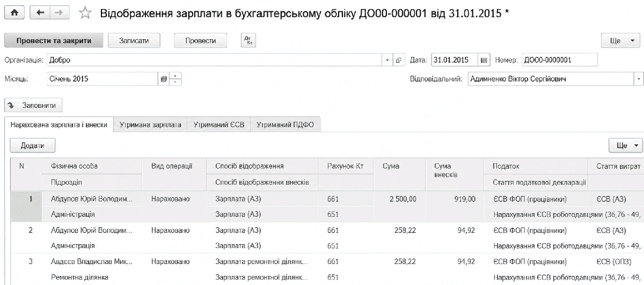Click the Провести button

click(200, 41)
